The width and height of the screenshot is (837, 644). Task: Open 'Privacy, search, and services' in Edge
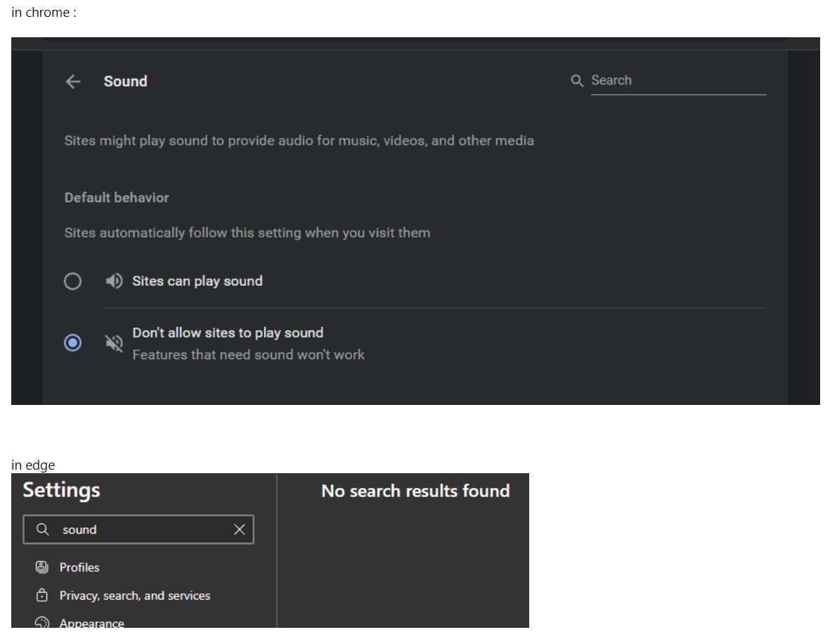[x=134, y=595]
